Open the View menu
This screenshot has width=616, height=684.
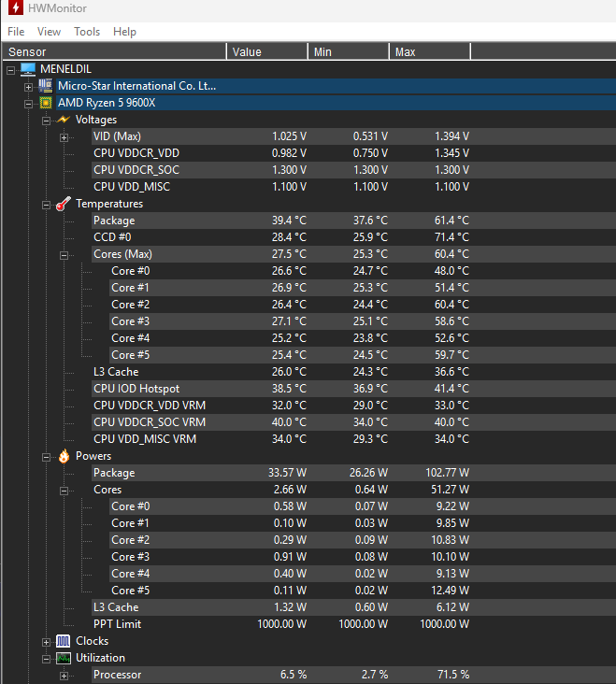click(x=49, y=32)
